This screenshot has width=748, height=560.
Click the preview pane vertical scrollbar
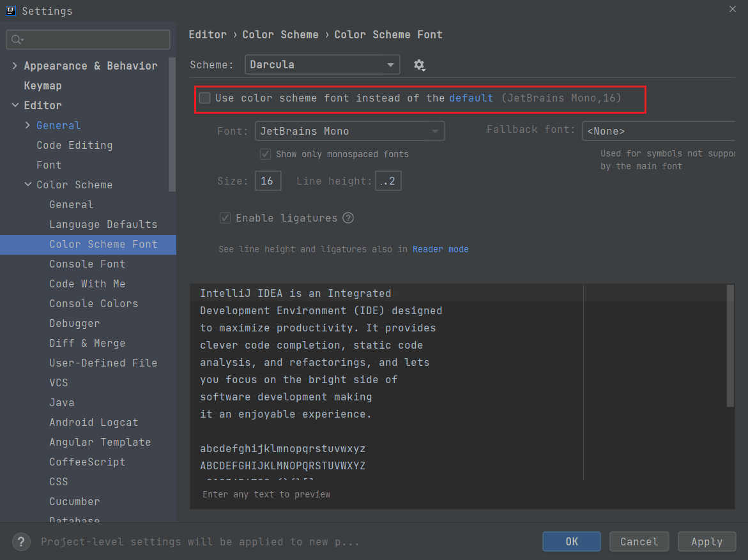click(730, 346)
